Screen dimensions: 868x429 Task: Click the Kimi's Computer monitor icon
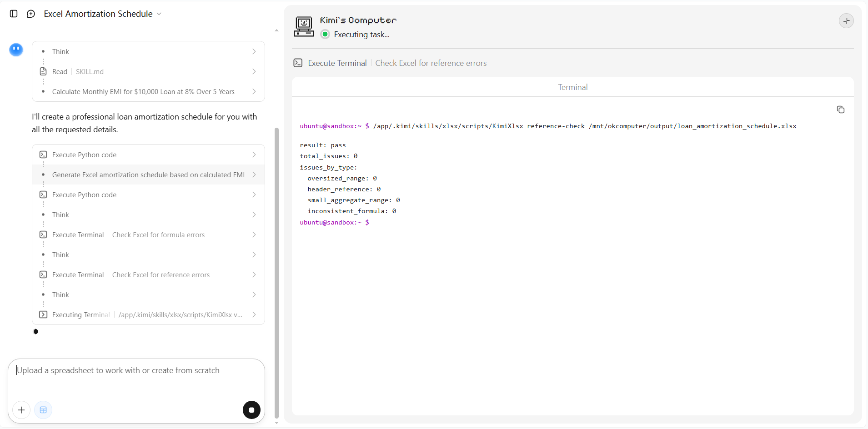(x=304, y=26)
